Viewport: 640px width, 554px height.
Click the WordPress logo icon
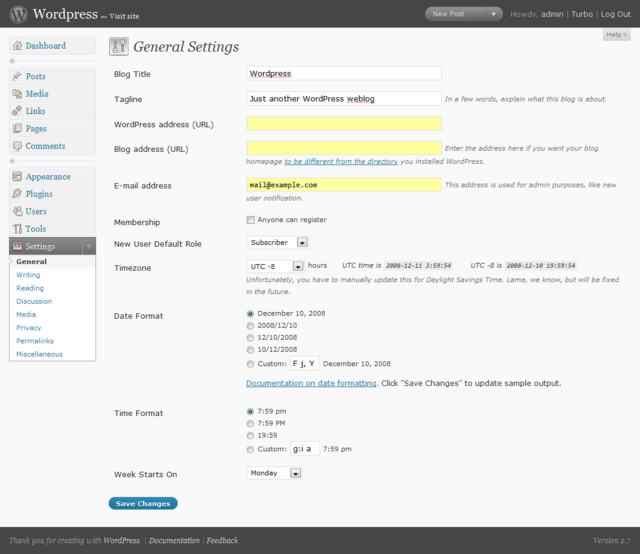click(x=18, y=14)
